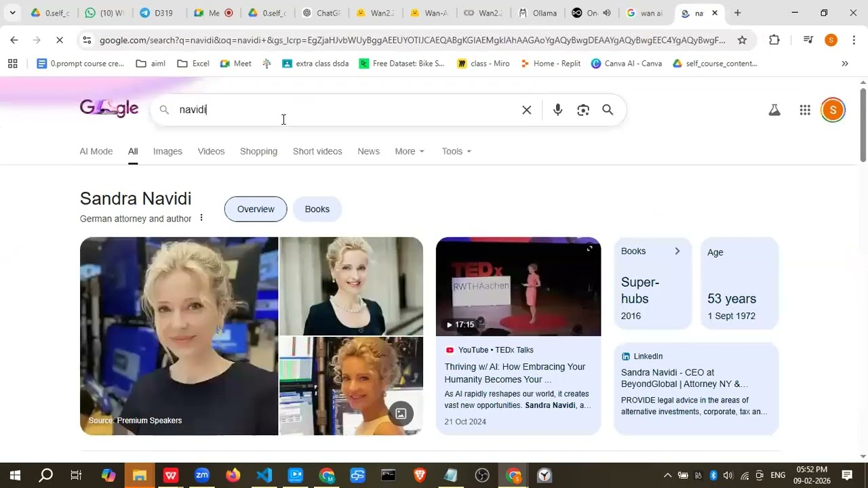Show more bookmarks with the chevron
The image size is (868, 488).
point(845,64)
